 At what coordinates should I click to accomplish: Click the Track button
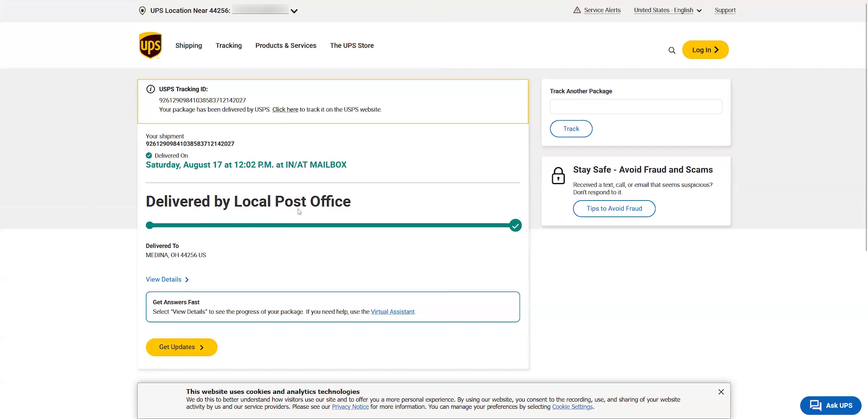pos(571,129)
